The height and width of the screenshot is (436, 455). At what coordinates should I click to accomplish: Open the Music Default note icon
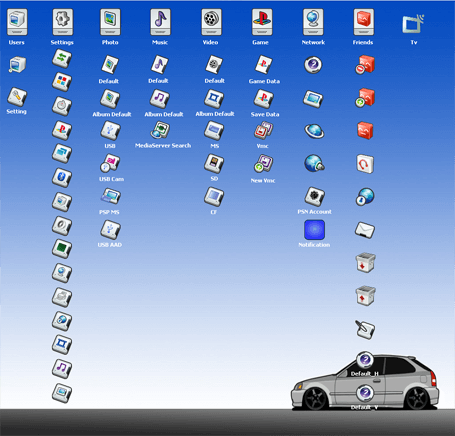click(160, 64)
